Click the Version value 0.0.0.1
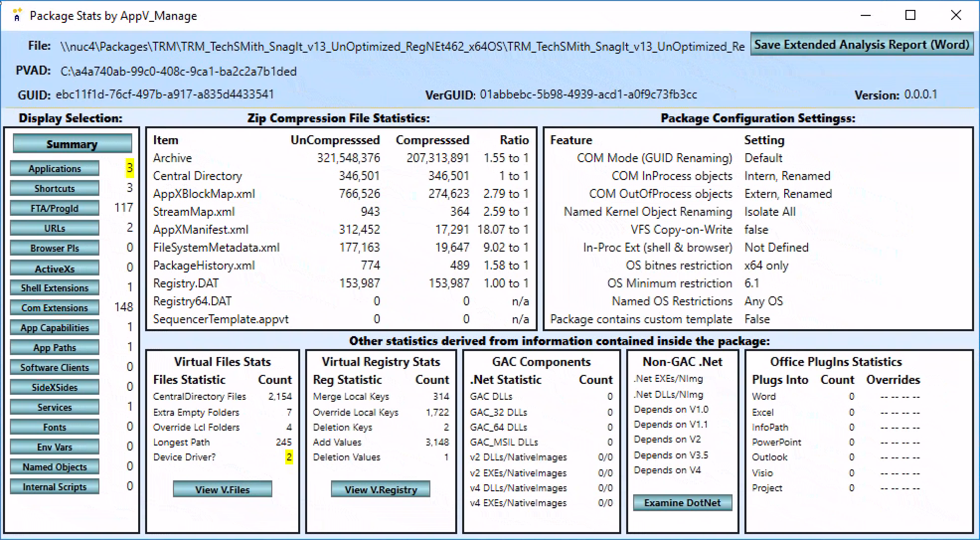 click(x=920, y=94)
